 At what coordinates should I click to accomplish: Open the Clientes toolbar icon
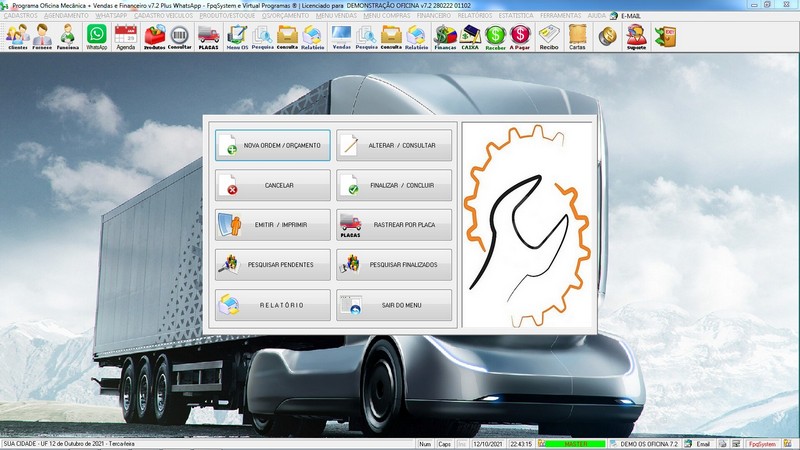click(x=17, y=37)
